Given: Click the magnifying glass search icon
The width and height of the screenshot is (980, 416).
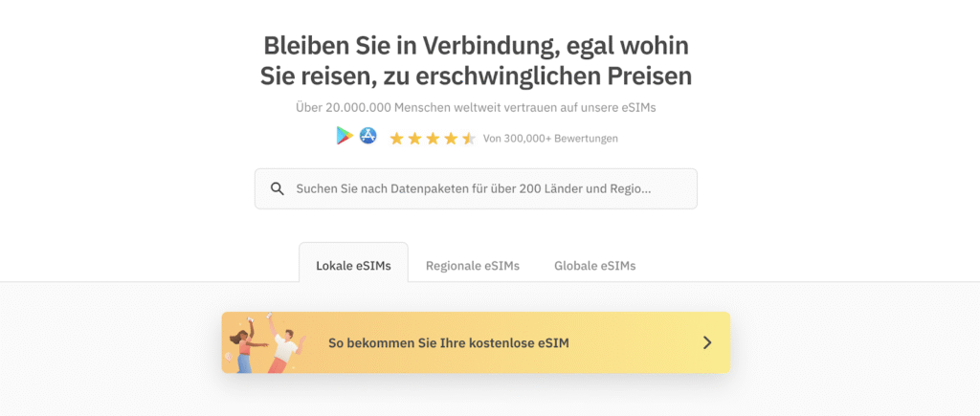Looking at the screenshot, I should (x=278, y=189).
